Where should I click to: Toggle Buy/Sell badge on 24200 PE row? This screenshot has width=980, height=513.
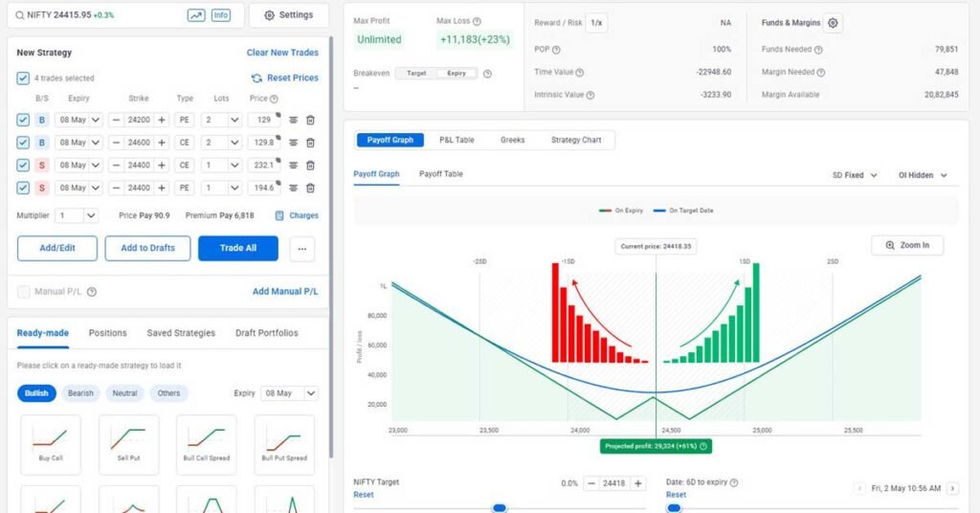42,120
